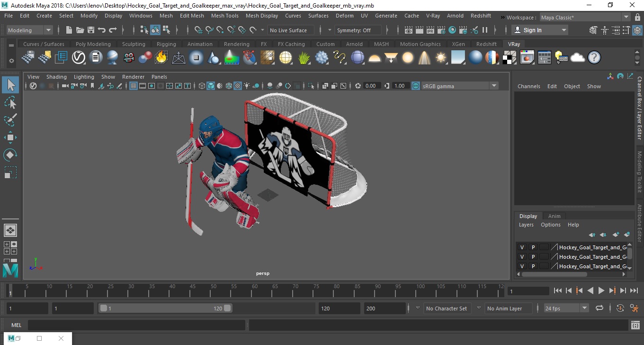The height and width of the screenshot is (345, 644).
Task: Activate the Rotate tool in toolbox
Action: [10, 155]
